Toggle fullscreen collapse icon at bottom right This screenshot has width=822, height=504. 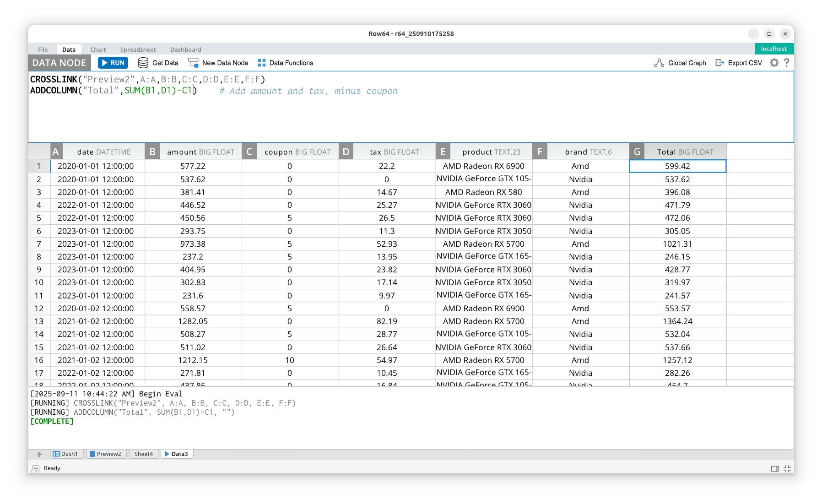[x=787, y=468]
